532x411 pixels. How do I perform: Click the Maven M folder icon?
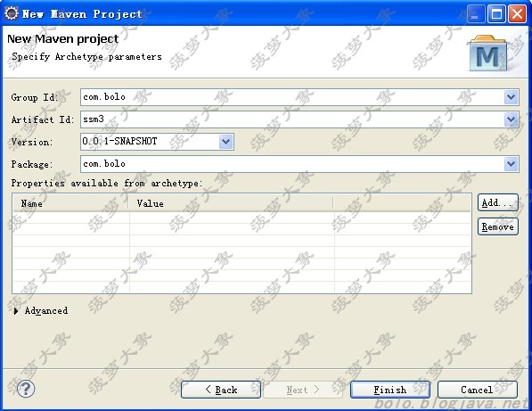[x=488, y=53]
